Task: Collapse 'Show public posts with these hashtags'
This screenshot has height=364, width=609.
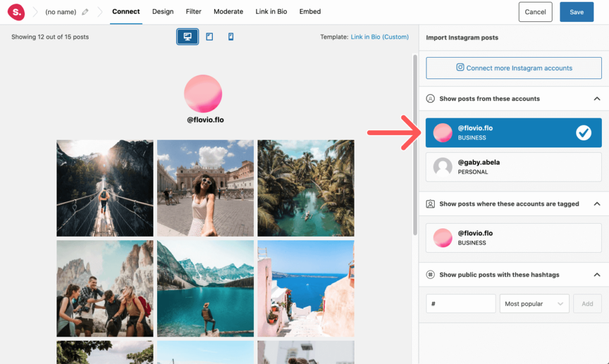Action: coord(597,275)
